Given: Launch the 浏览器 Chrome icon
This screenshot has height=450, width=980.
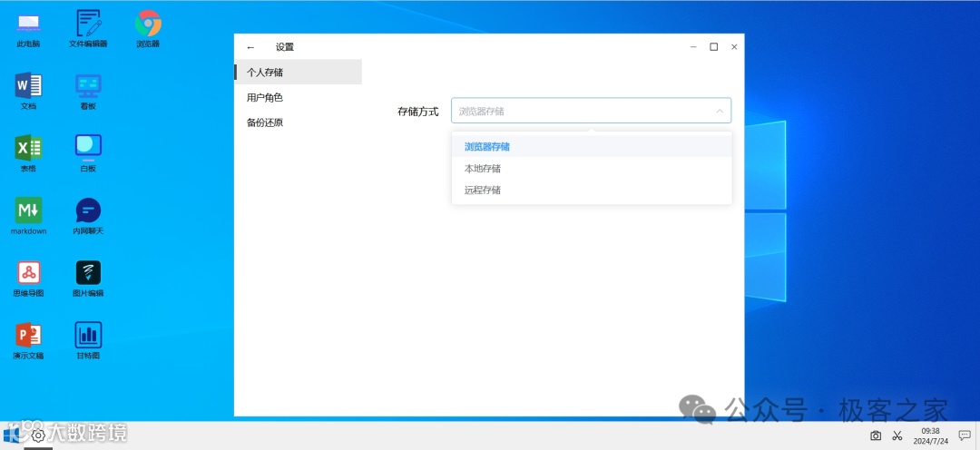Looking at the screenshot, I should coord(148,29).
